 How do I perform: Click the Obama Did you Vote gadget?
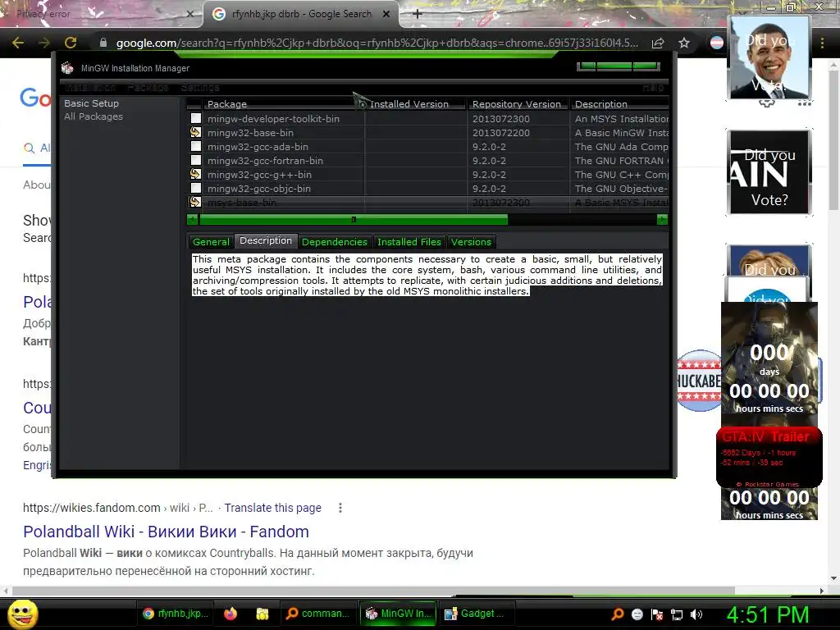tap(769, 57)
